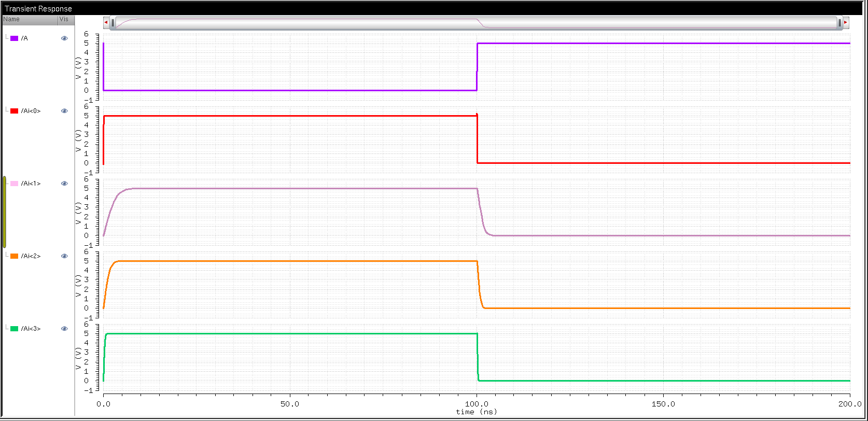Click the olive vertical scrollbar beside the signal list

pos(5,212)
